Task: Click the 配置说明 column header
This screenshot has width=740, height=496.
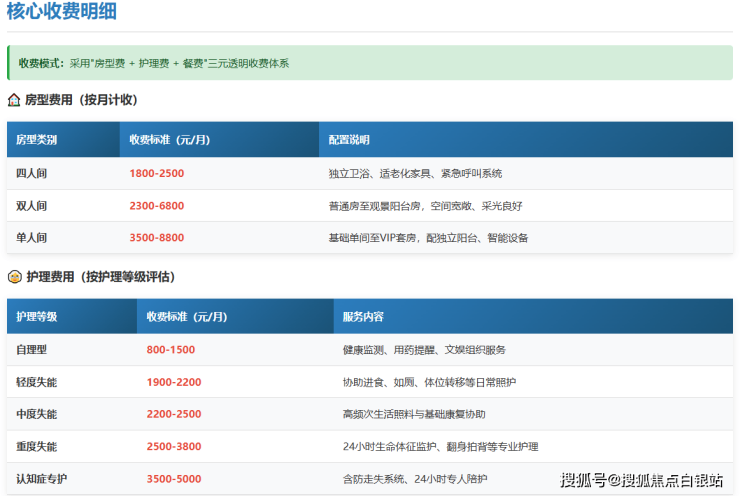Action: pos(349,140)
